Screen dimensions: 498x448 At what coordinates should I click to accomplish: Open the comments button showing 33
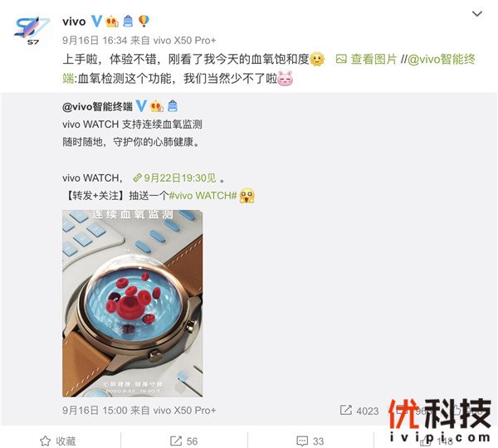(310, 441)
